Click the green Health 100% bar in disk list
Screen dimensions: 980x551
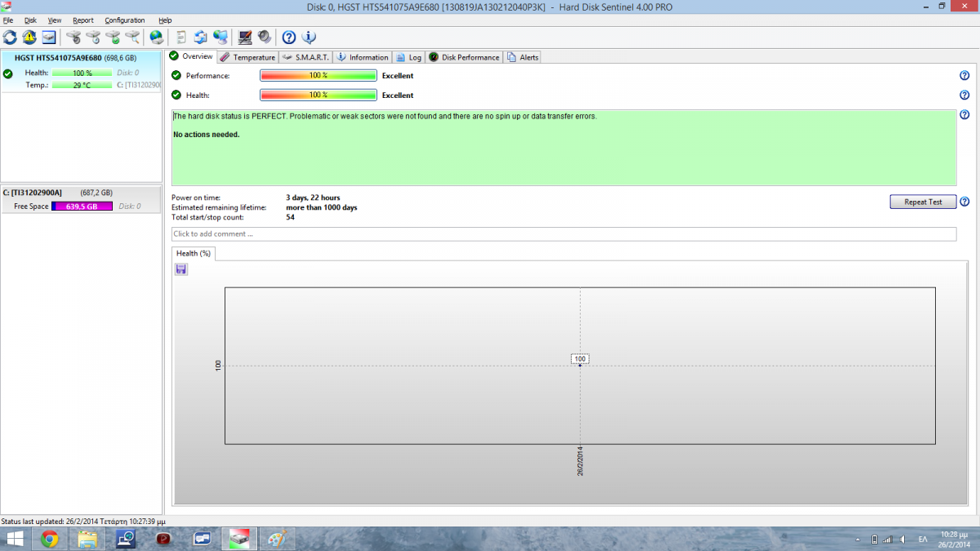tap(82, 73)
